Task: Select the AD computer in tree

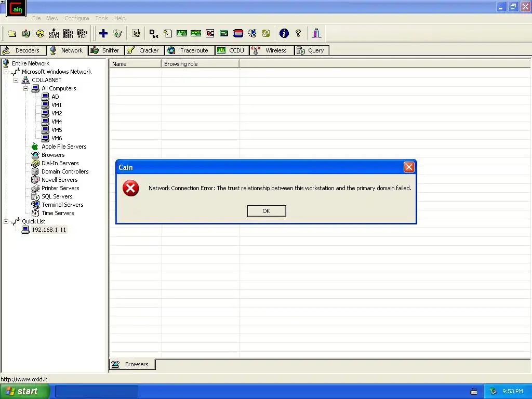Action: [x=55, y=97]
